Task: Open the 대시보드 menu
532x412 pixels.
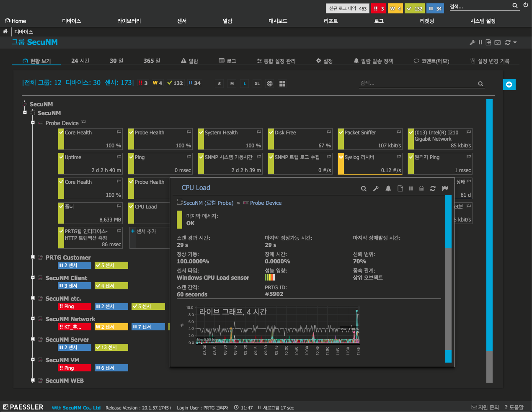Action: point(278,21)
